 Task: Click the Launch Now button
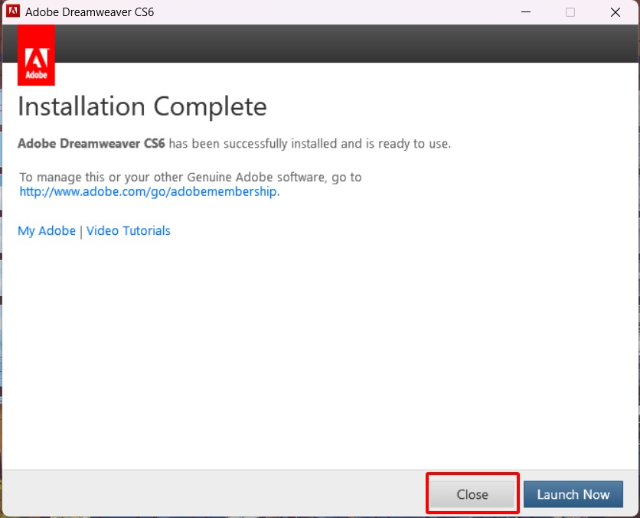coord(573,494)
